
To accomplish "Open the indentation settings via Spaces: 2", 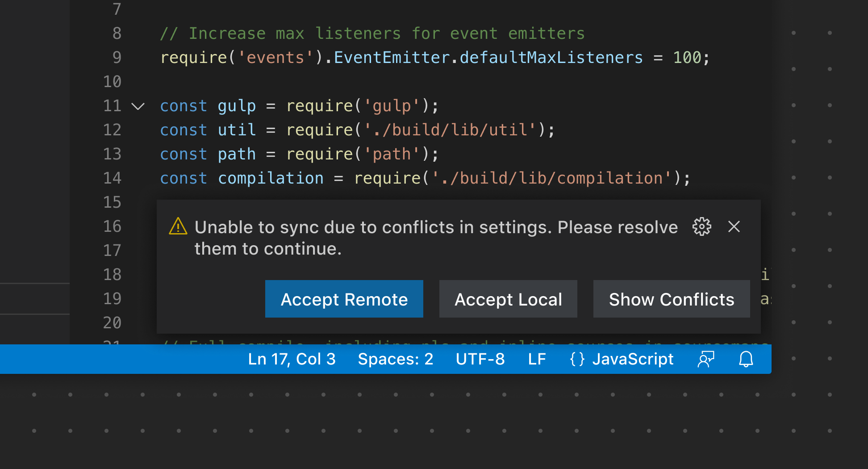I will tap(395, 359).
